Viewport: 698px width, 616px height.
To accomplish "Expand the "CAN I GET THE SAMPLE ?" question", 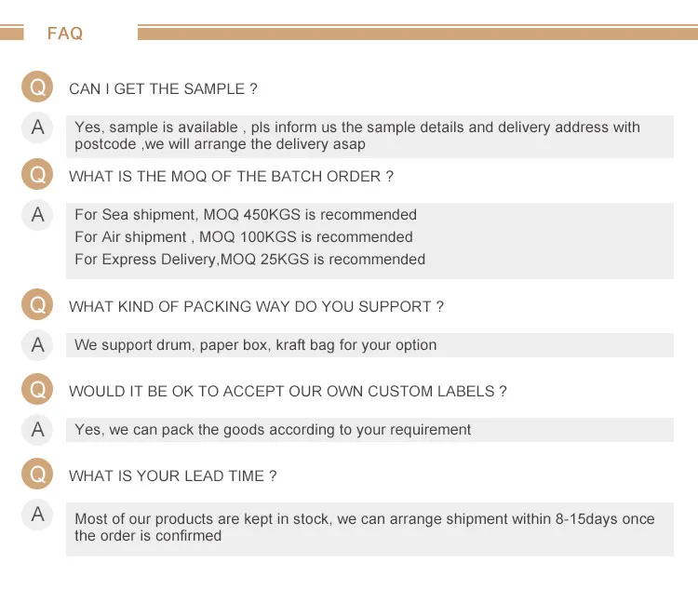I will (163, 89).
